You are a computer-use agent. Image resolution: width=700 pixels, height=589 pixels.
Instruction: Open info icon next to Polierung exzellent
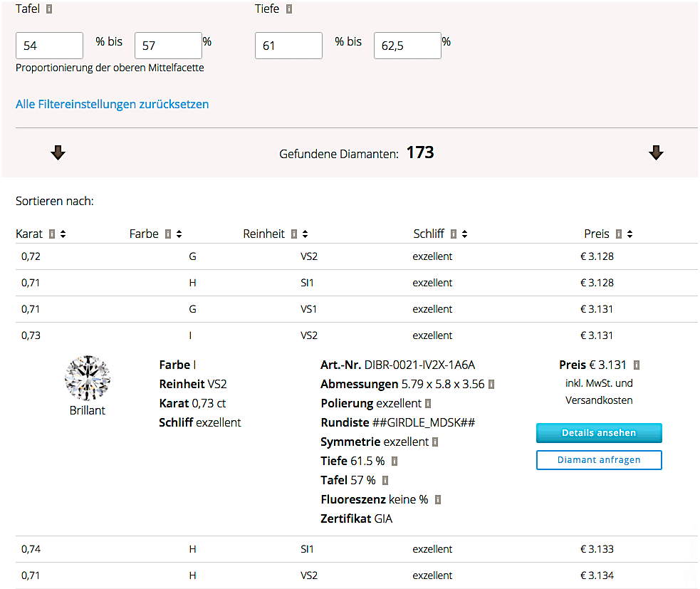point(428,404)
